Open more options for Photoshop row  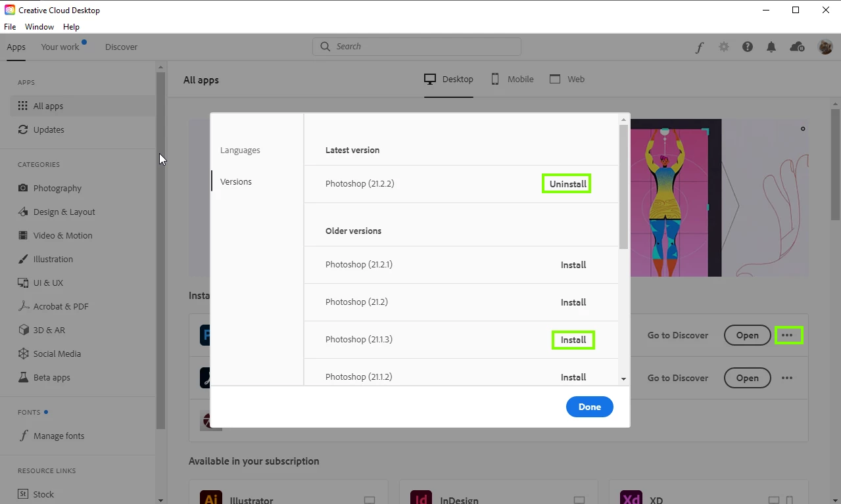pos(788,335)
